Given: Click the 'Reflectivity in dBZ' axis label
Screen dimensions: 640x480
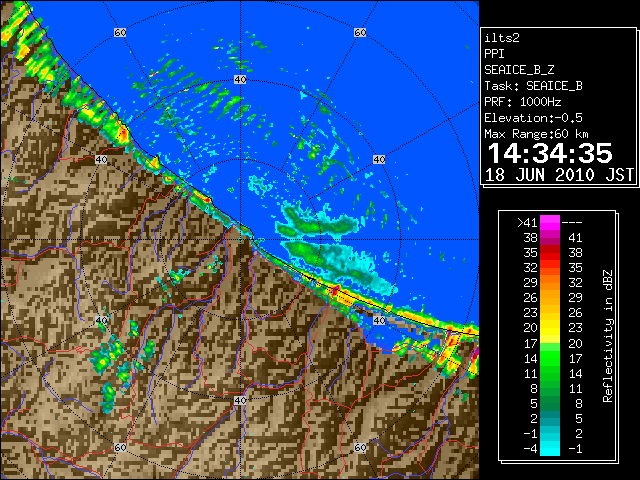Looking at the screenshot, I should point(607,336).
